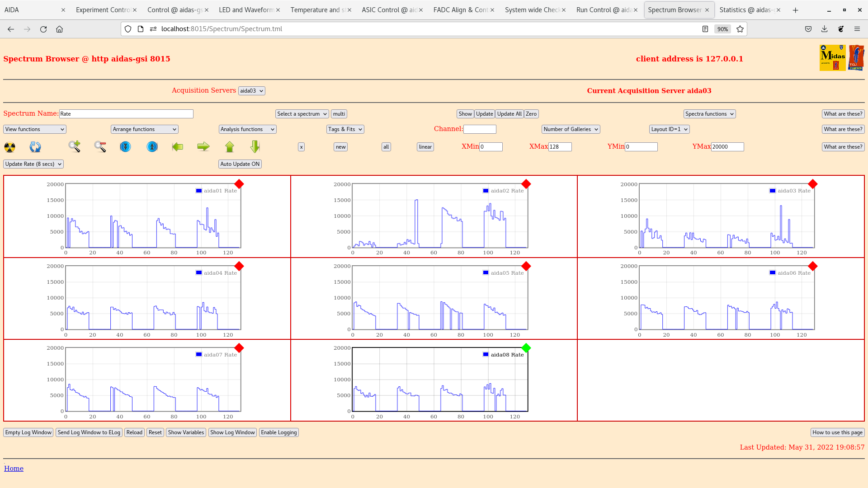Click the yellow radiation hazard icon
The width and height of the screenshot is (868, 488).
(9, 147)
